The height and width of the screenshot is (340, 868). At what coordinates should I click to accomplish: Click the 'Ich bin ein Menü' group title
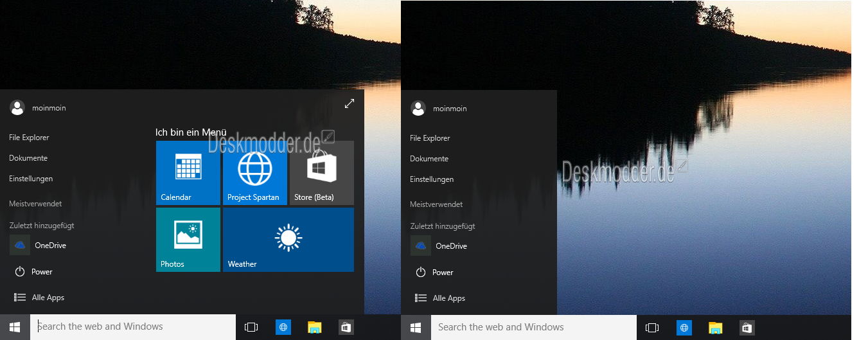(x=191, y=132)
